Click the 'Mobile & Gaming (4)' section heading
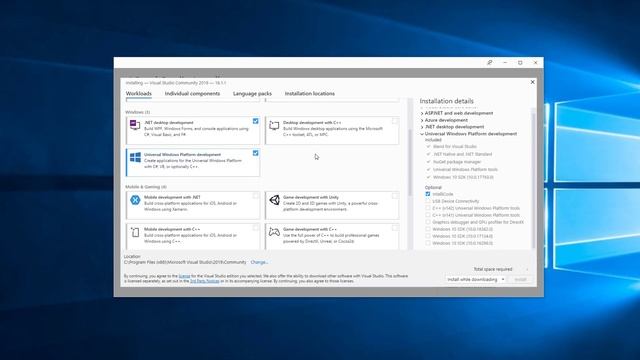Screen dimensions: 640x360 [146, 187]
